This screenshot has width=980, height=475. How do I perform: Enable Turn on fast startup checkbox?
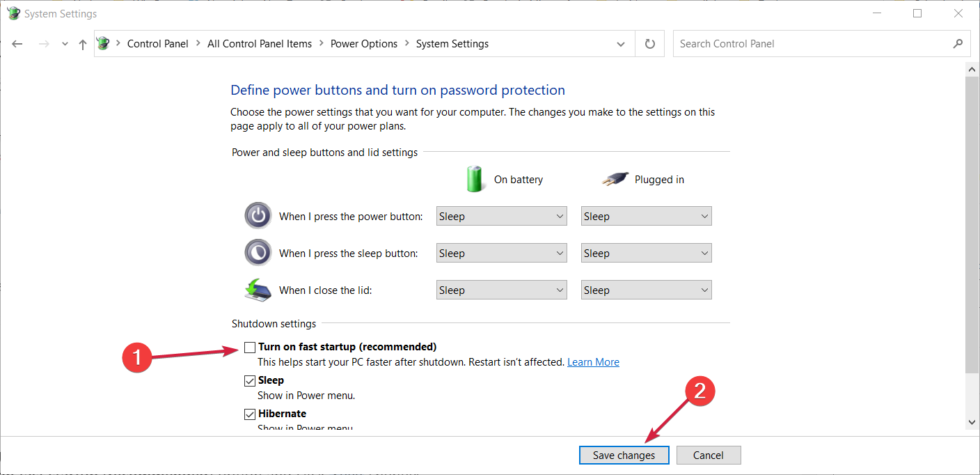250,347
